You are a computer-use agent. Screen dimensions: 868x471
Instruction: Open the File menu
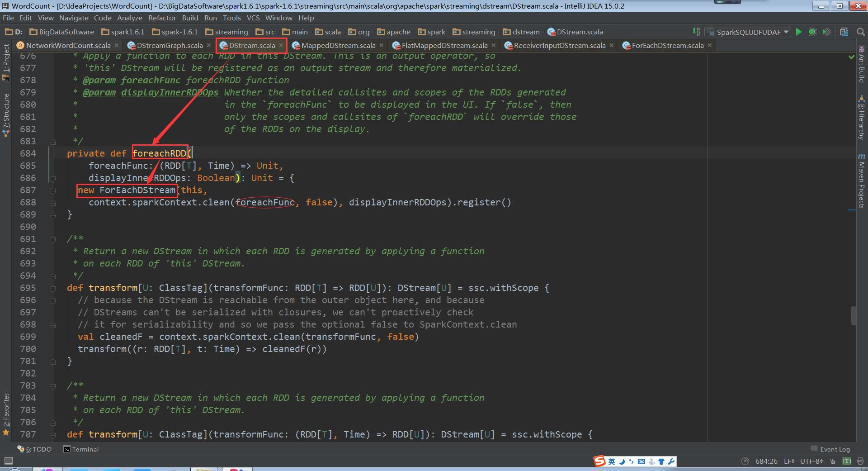[x=8, y=18]
